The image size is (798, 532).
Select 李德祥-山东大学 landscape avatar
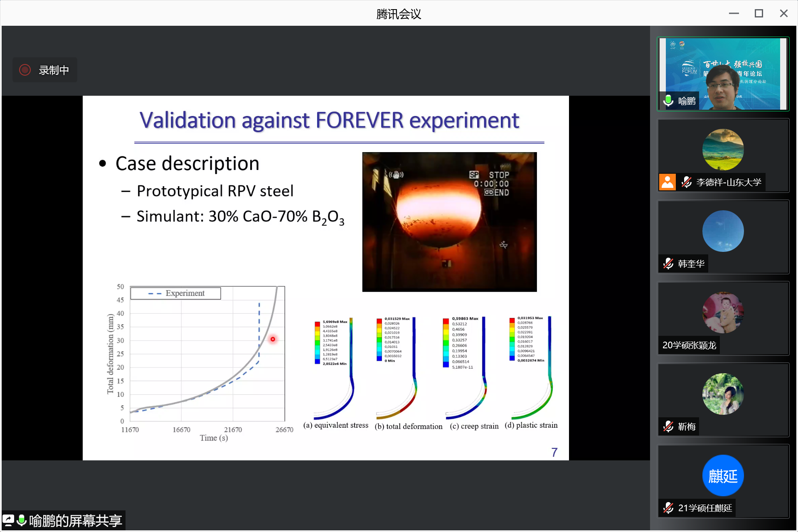723,150
